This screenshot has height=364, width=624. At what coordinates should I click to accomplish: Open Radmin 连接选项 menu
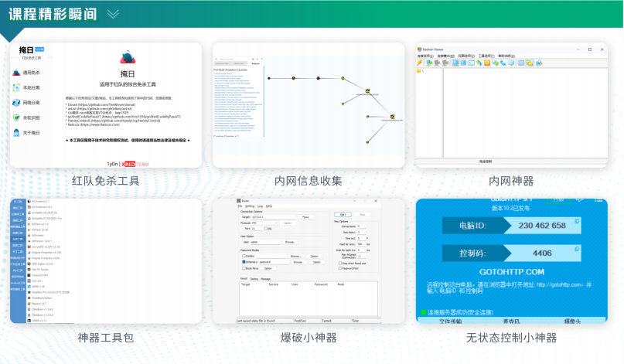[x=425, y=56]
